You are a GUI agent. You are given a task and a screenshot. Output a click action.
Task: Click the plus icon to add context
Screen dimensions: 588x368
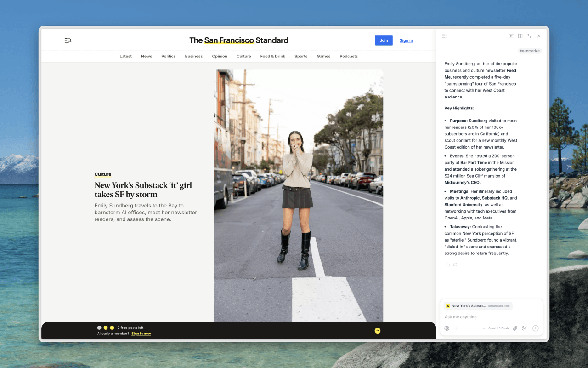[456, 328]
